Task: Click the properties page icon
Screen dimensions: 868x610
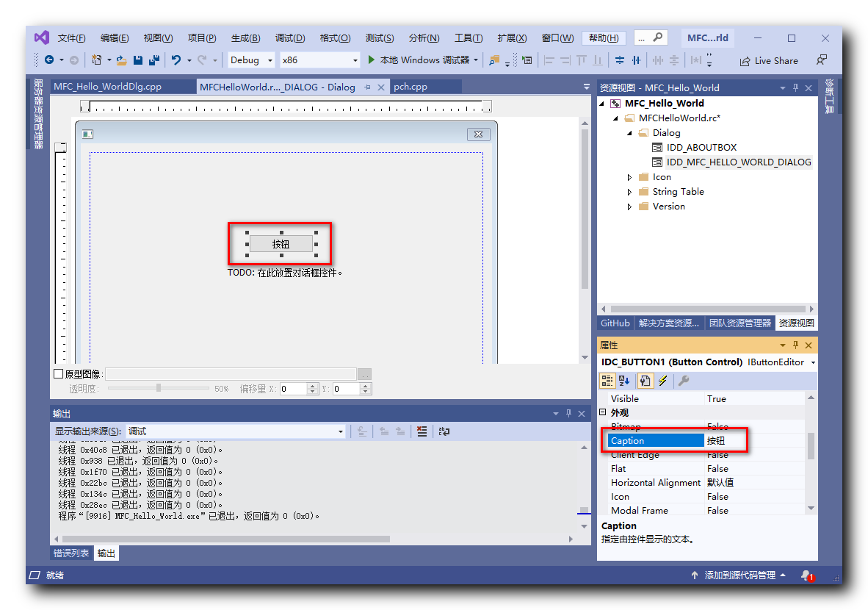Action: click(x=645, y=381)
